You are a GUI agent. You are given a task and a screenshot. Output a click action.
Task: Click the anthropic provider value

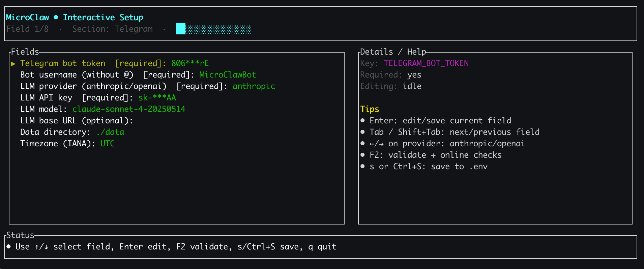pyautogui.click(x=254, y=86)
